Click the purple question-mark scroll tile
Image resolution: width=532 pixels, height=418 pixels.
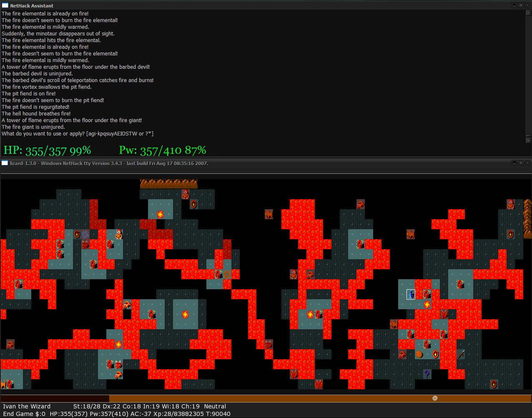[427, 374]
